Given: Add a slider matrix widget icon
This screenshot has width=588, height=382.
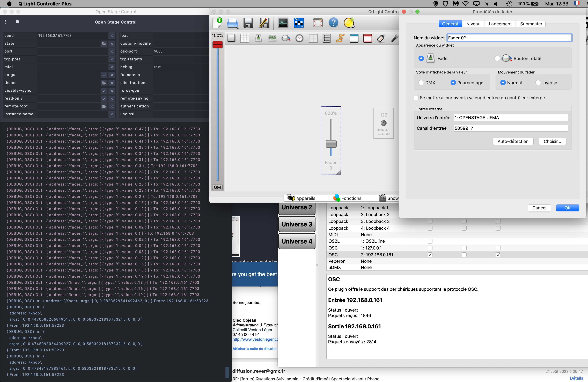Looking at the screenshot, I should (272, 38).
